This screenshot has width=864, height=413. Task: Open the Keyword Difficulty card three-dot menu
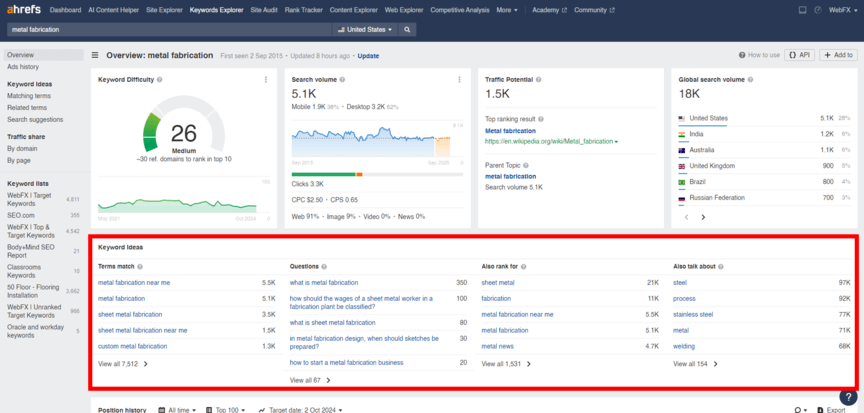266,80
